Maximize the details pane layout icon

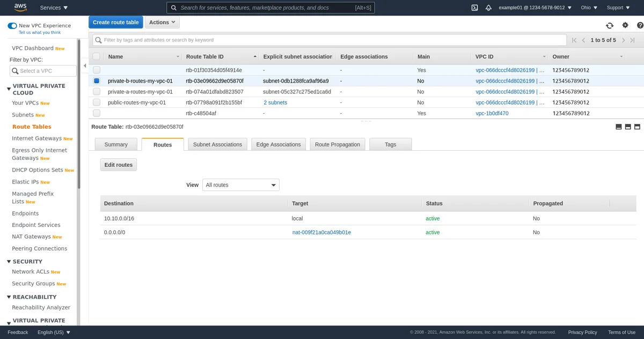click(x=638, y=127)
